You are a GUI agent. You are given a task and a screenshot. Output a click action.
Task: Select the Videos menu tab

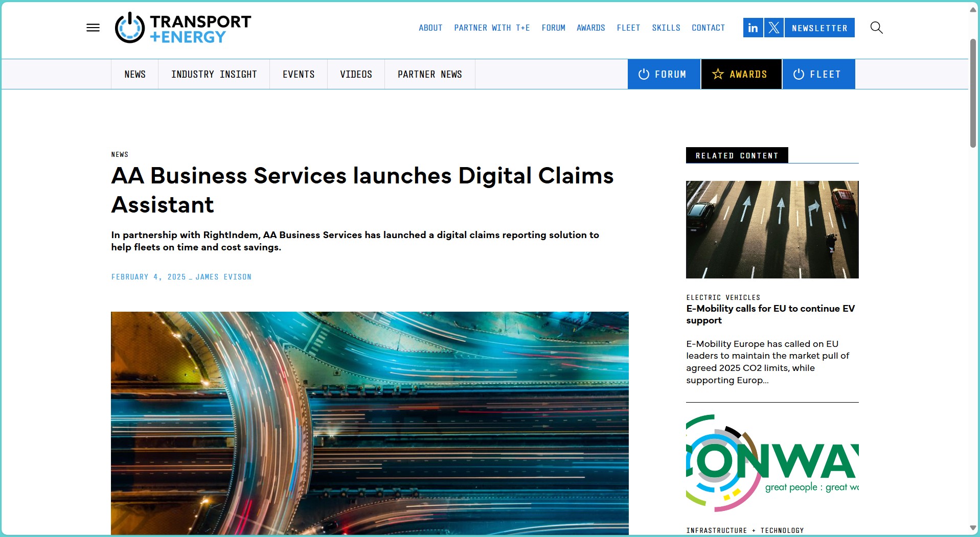[356, 74]
